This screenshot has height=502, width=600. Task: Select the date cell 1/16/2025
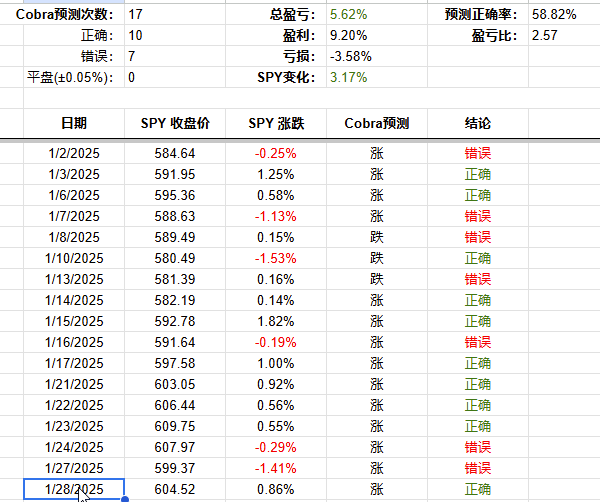point(74,342)
